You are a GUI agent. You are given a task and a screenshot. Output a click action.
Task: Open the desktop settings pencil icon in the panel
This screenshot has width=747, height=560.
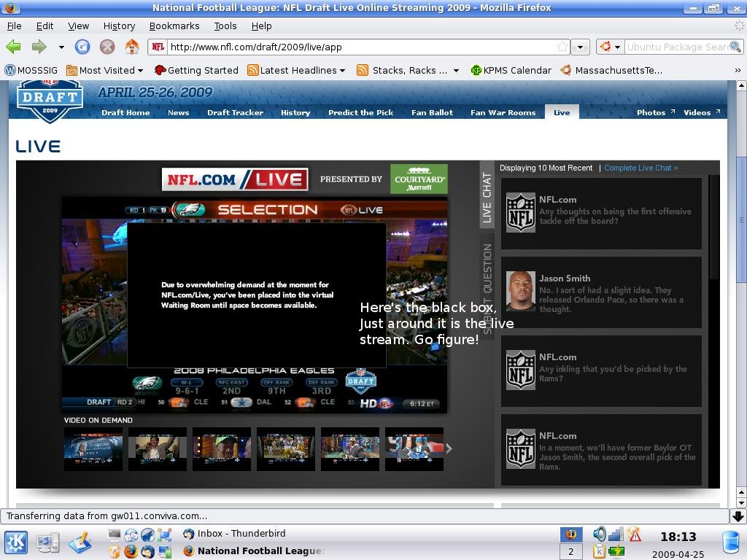[x=80, y=542]
